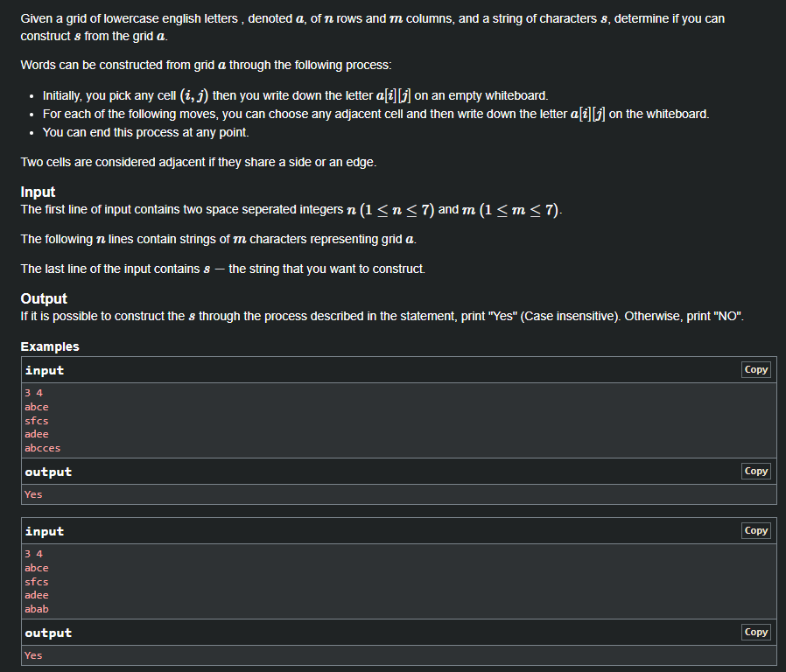This screenshot has height=672, width=786.
Task: Select the target string abab in second example
Action: (36, 608)
